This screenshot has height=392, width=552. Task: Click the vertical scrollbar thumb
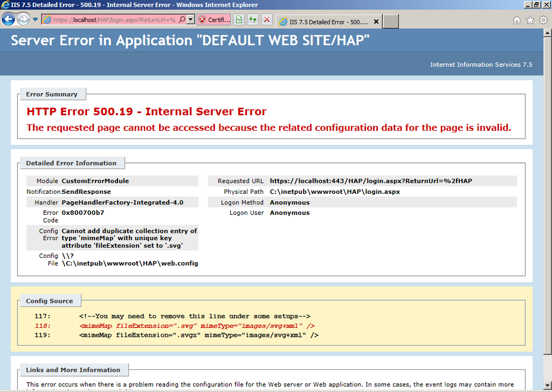coord(547,196)
